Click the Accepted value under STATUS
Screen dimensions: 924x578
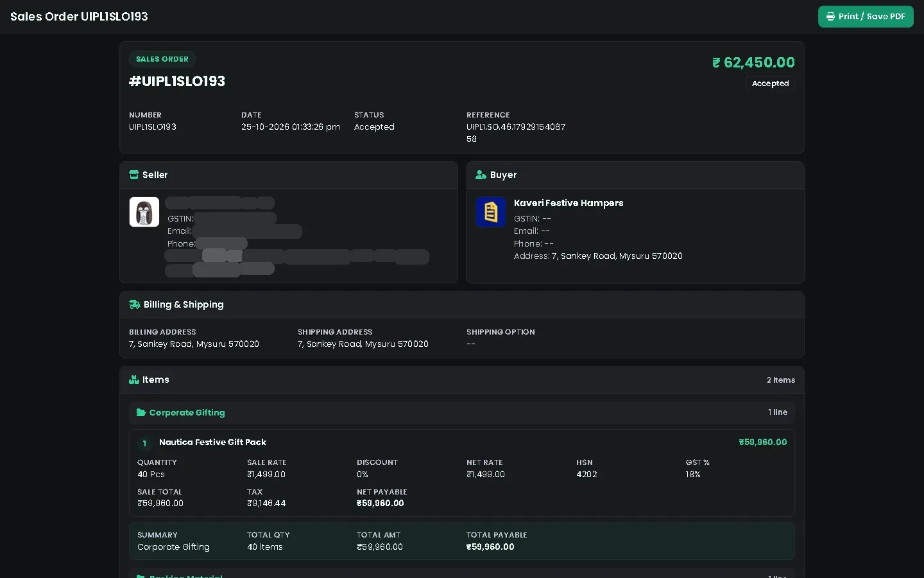pos(374,127)
